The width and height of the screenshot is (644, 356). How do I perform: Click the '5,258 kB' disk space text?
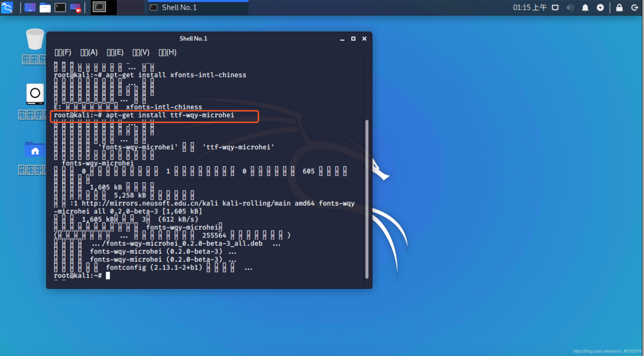(130, 195)
